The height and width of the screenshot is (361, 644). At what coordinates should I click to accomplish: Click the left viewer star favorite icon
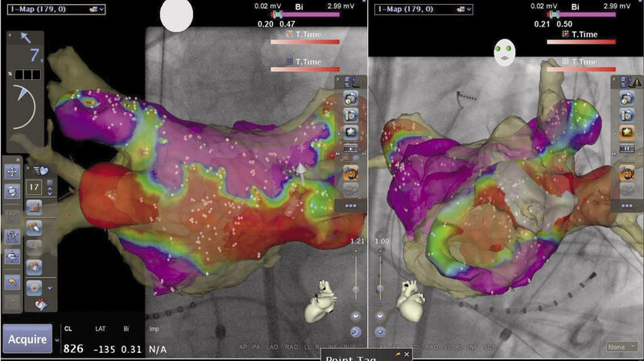pyautogui.click(x=351, y=132)
